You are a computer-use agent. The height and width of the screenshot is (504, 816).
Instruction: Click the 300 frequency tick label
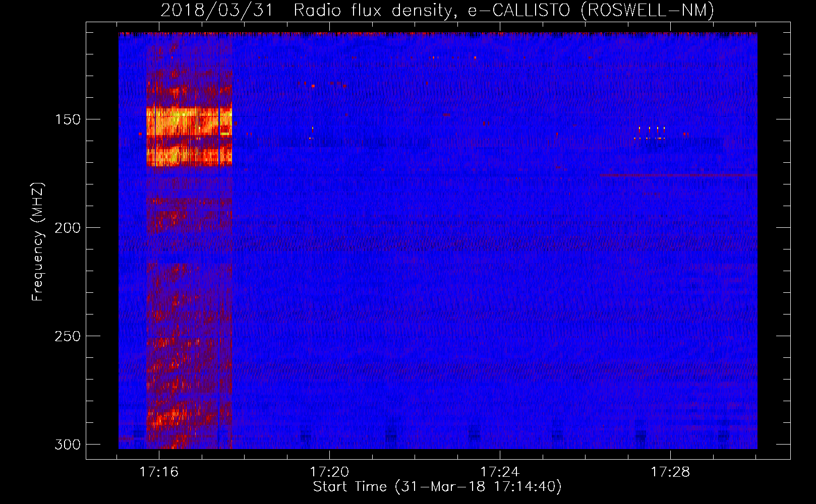[x=67, y=445]
